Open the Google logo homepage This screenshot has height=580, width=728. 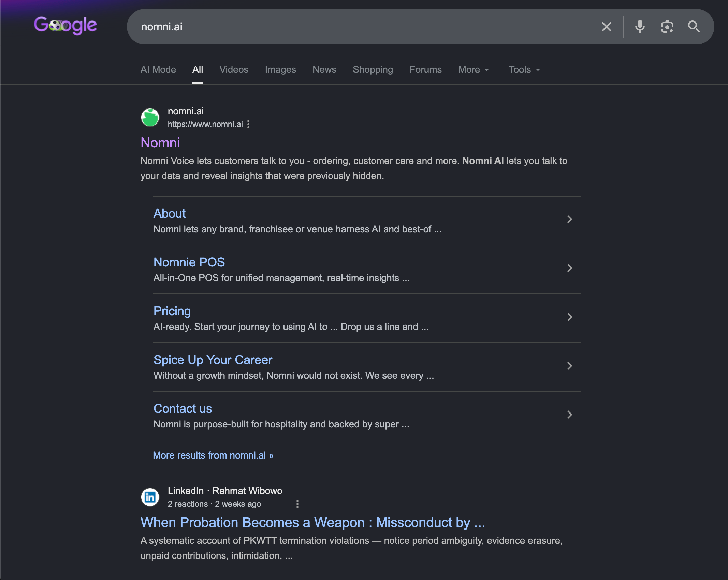65,26
